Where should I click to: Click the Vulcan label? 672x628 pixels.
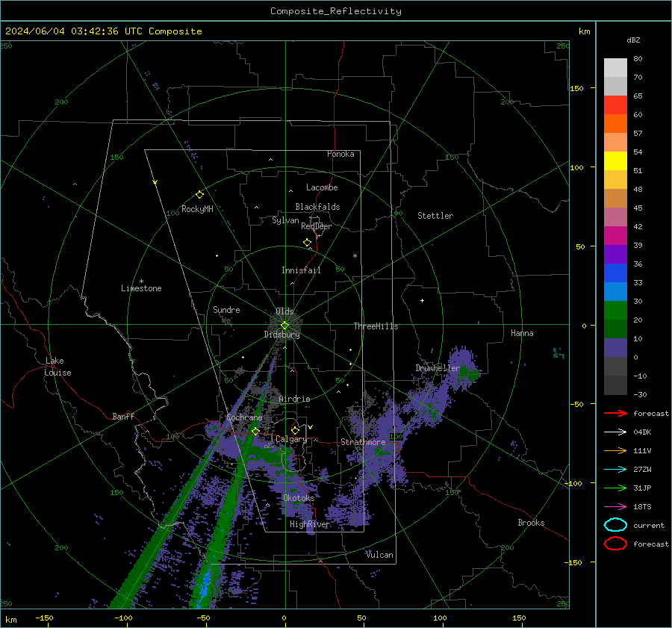click(x=379, y=555)
